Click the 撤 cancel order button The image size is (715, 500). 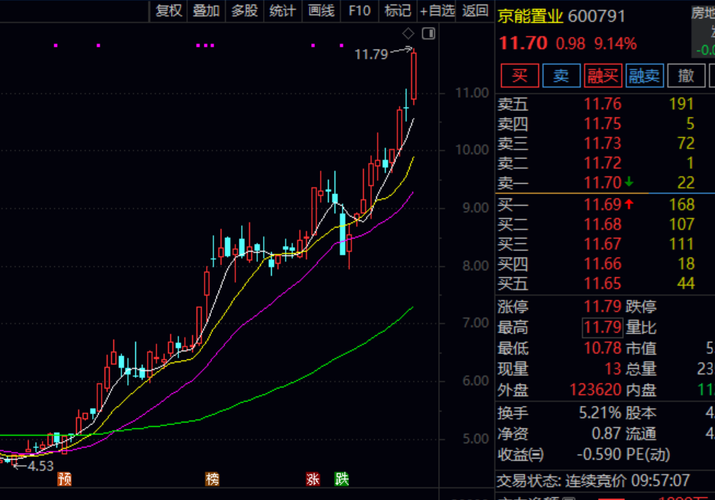pos(686,75)
